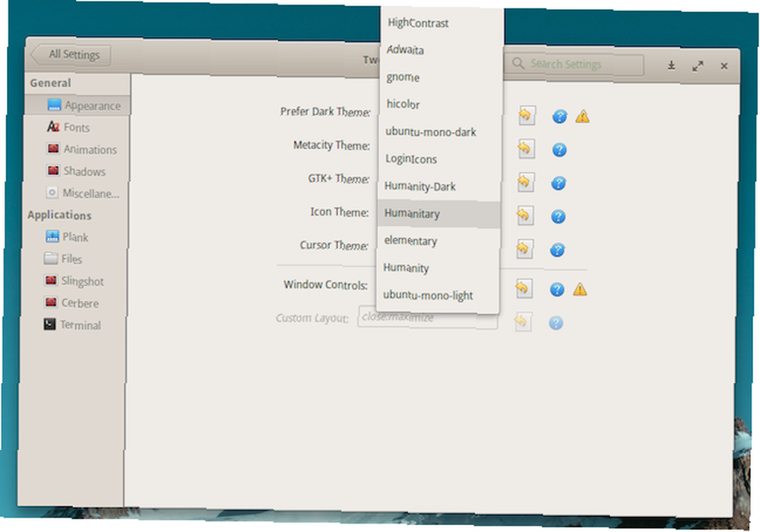The height and width of the screenshot is (532, 760).
Task: Click the Search Settings field
Action: coord(575,64)
